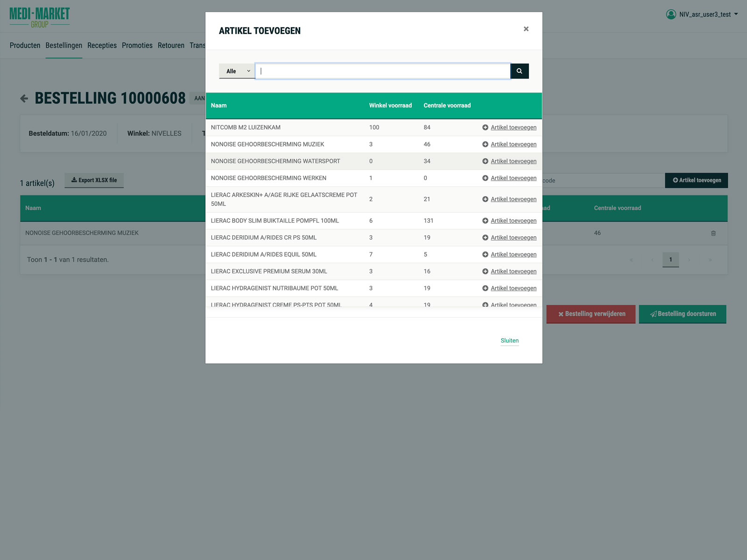Delete the order line with trash icon
747x560 pixels.
pos(713,233)
